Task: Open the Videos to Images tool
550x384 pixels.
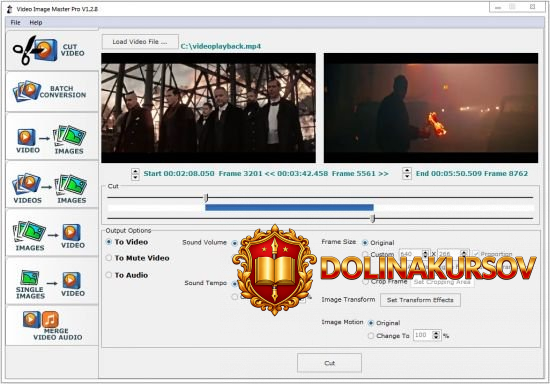Action: pos(52,185)
